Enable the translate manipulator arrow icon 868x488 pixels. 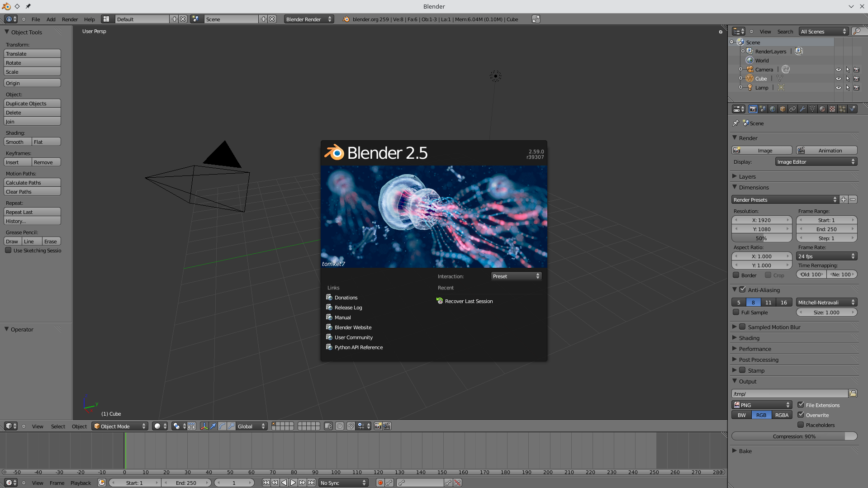click(x=213, y=426)
